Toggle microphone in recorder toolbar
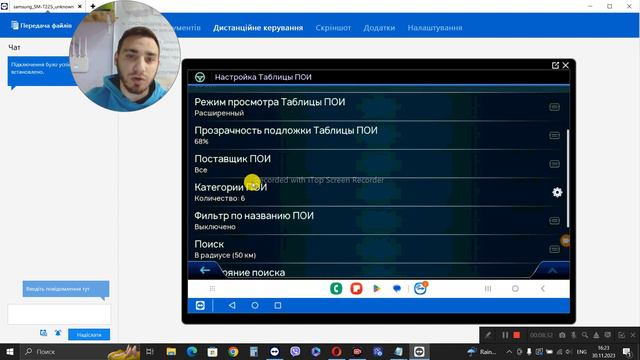The height and width of the screenshot is (360, 640). (573, 335)
